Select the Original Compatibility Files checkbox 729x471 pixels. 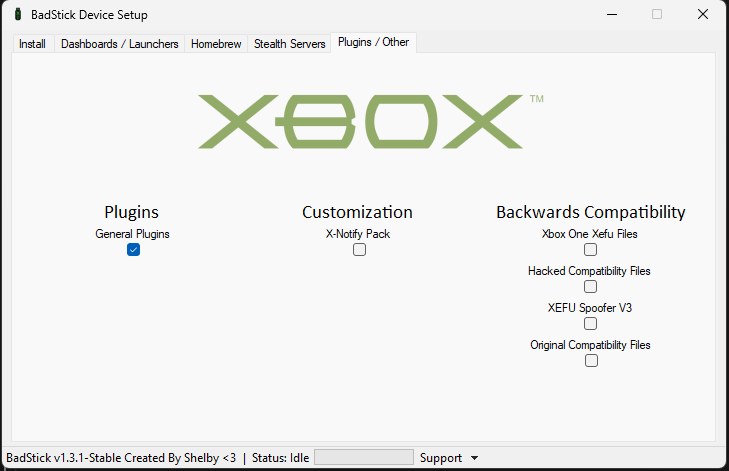point(591,361)
